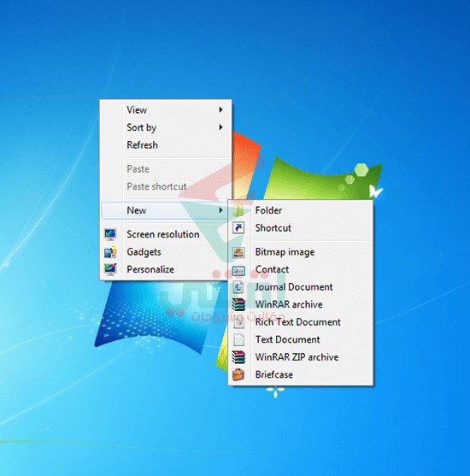470x476 pixels.
Task: Create a new Rich Text Document
Action: (x=301, y=322)
